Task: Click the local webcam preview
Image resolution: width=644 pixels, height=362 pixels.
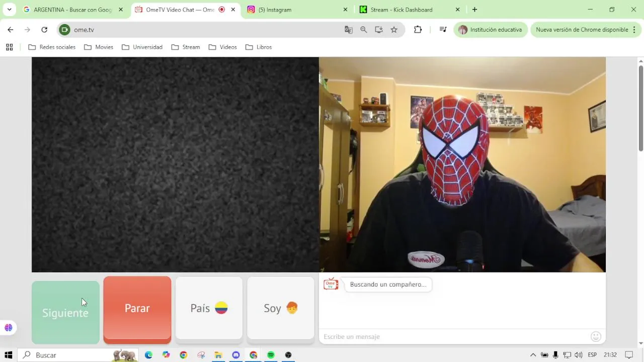Action: (x=462, y=164)
